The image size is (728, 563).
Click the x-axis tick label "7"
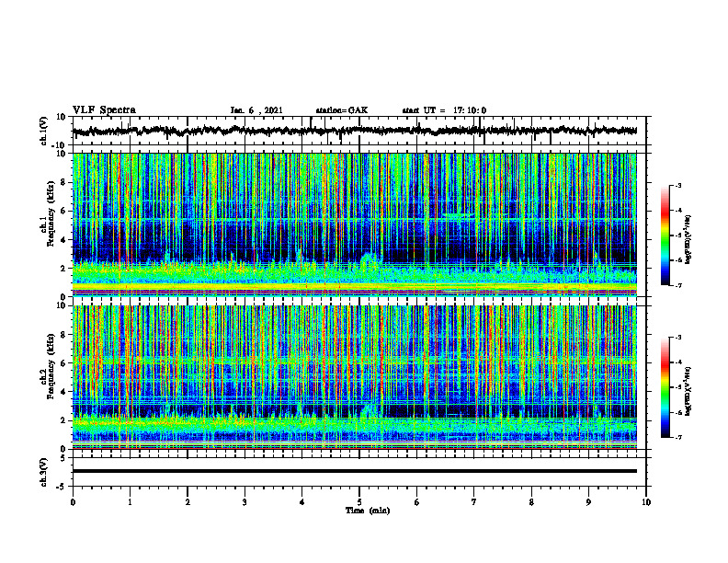point(474,502)
